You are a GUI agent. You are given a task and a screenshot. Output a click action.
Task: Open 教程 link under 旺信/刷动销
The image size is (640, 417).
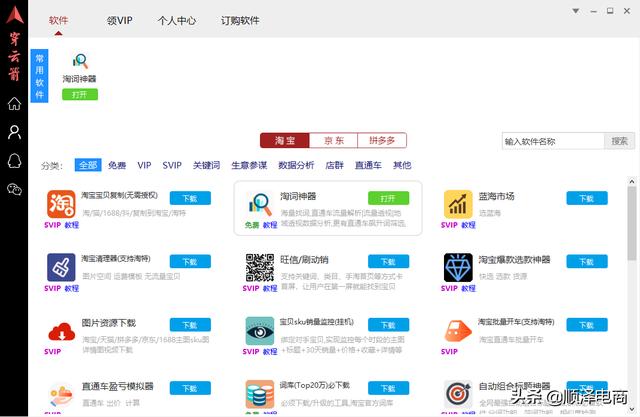point(270,288)
